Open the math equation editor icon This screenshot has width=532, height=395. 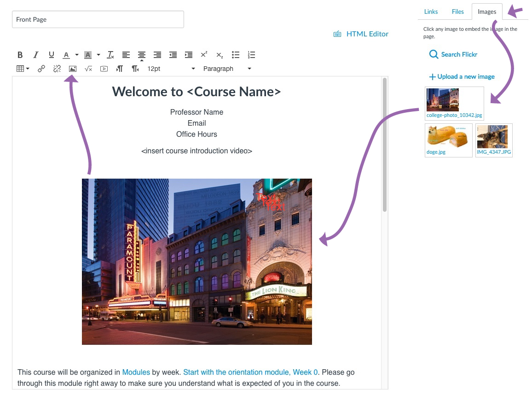[x=88, y=69]
